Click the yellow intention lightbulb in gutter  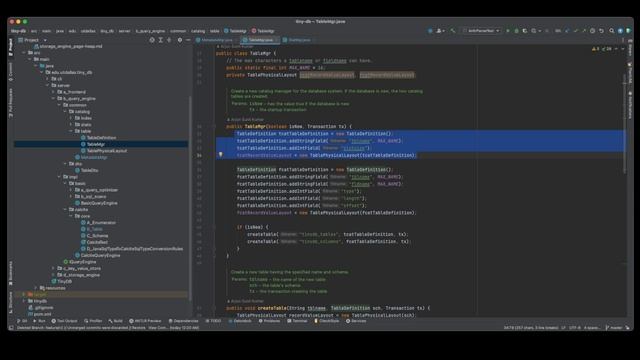click(220, 155)
